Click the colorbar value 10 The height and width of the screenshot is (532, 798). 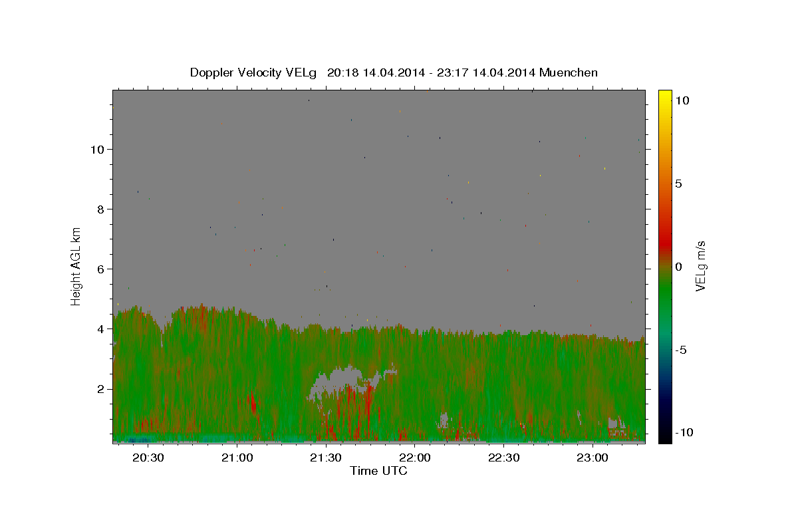click(x=682, y=100)
